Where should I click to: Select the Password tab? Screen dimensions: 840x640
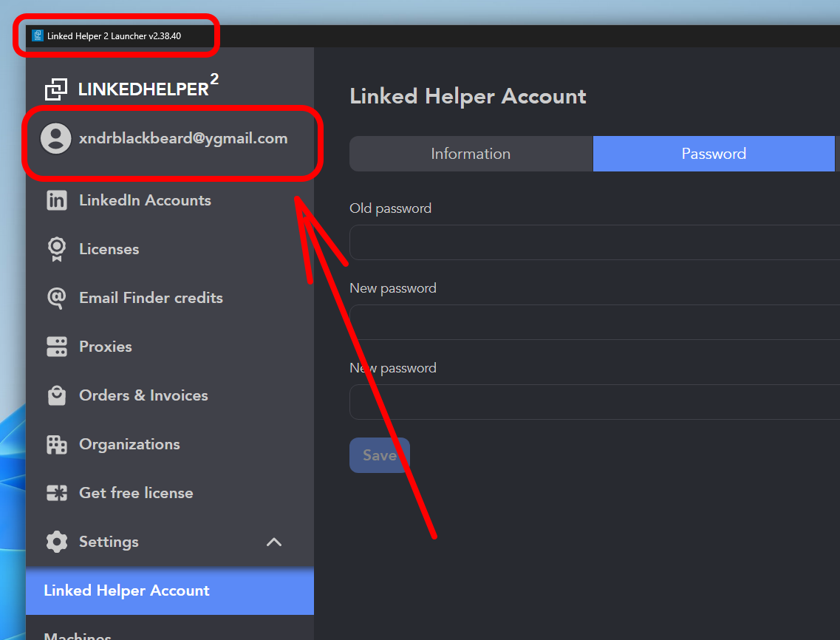click(714, 154)
